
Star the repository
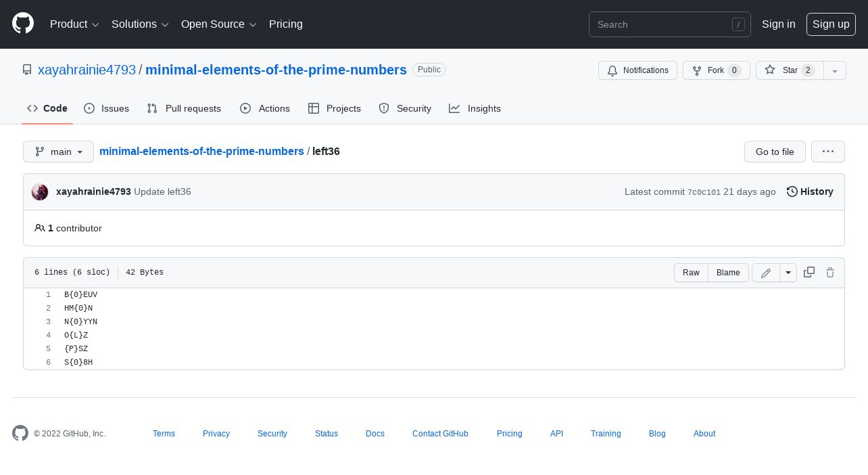click(x=790, y=70)
